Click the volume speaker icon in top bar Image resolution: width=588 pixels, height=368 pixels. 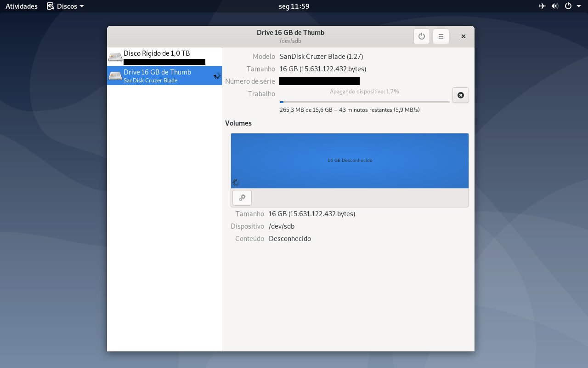point(555,6)
